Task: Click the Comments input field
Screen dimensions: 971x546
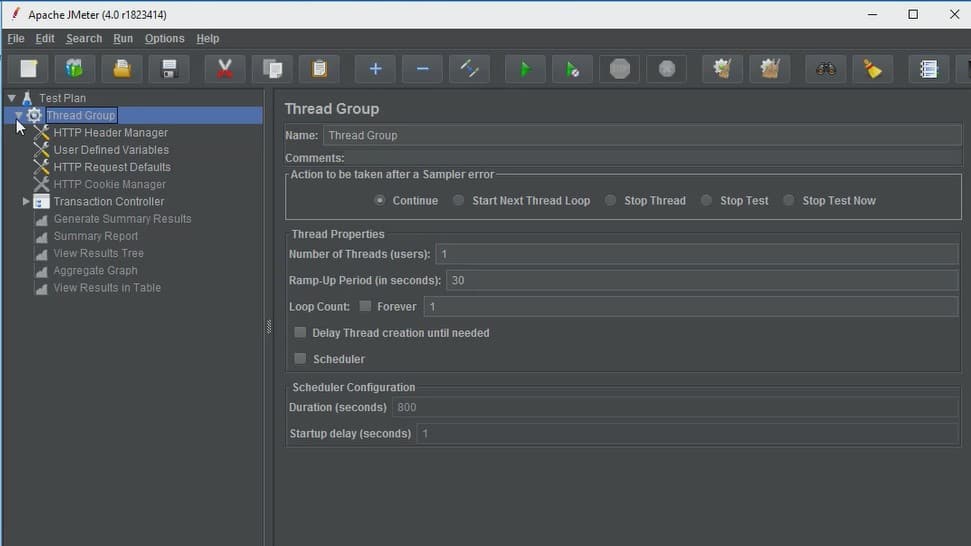Action: pos(654,158)
